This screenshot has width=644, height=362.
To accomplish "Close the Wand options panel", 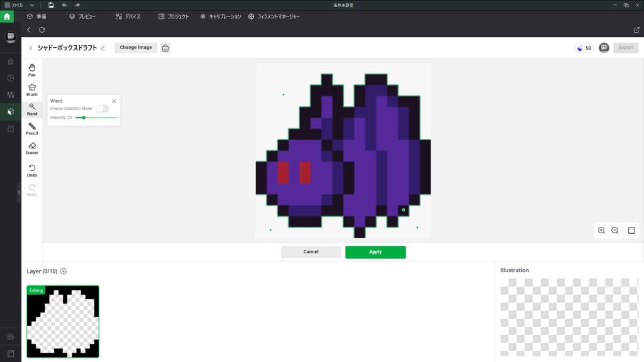I will click(114, 101).
